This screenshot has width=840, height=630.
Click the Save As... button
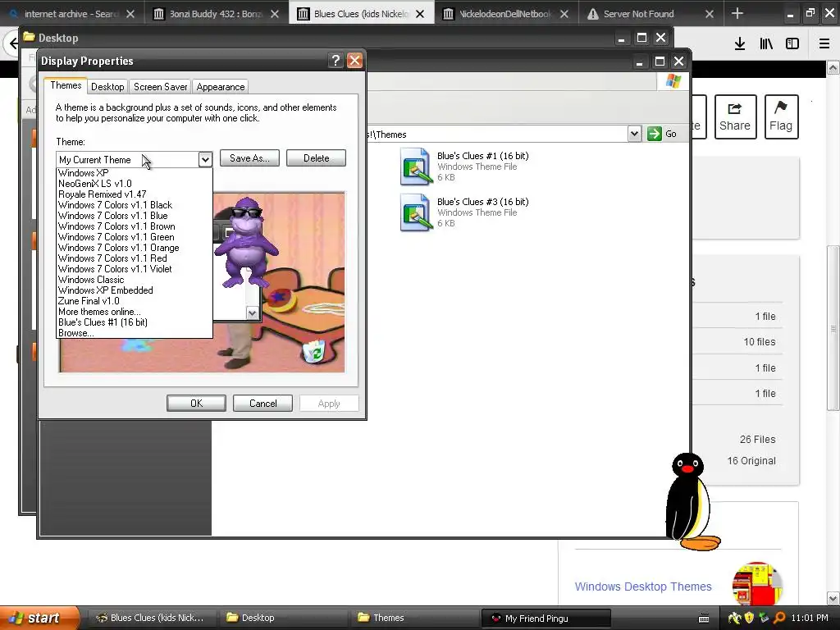pyautogui.click(x=249, y=158)
